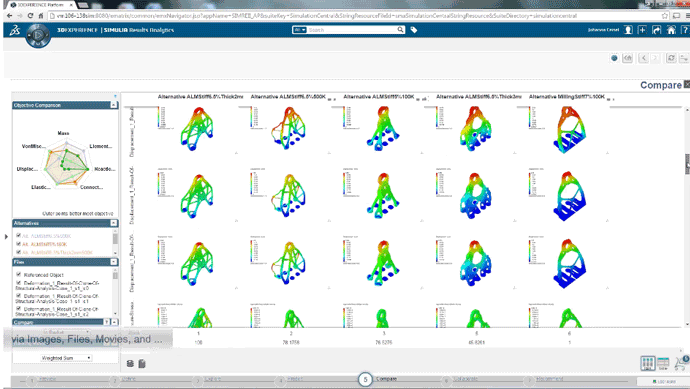Image resolution: width=690 pixels, height=389 pixels.
Task: Click the tag icon beside search
Action: [414, 30]
